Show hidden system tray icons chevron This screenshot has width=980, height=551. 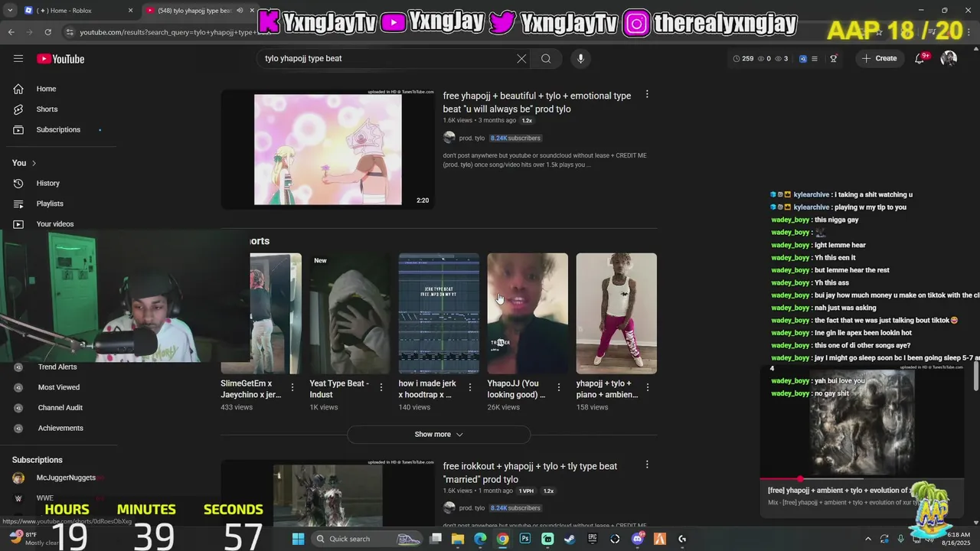(x=867, y=539)
